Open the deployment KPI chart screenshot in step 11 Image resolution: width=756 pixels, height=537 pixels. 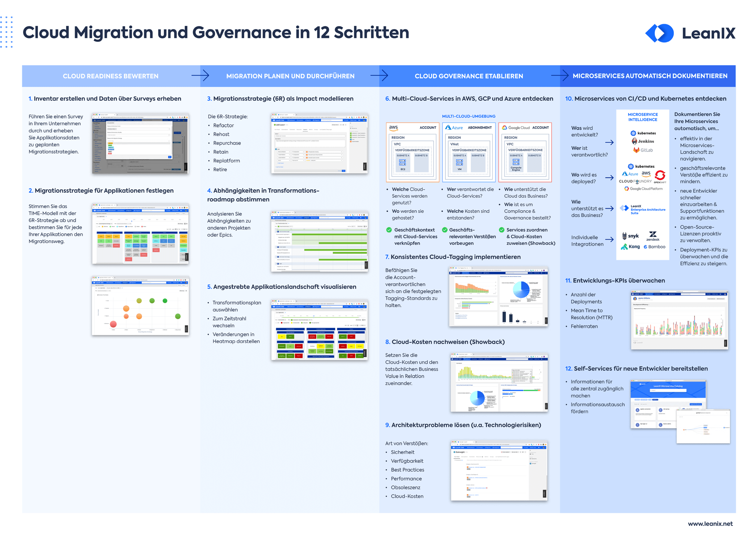(x=679, y=320)
